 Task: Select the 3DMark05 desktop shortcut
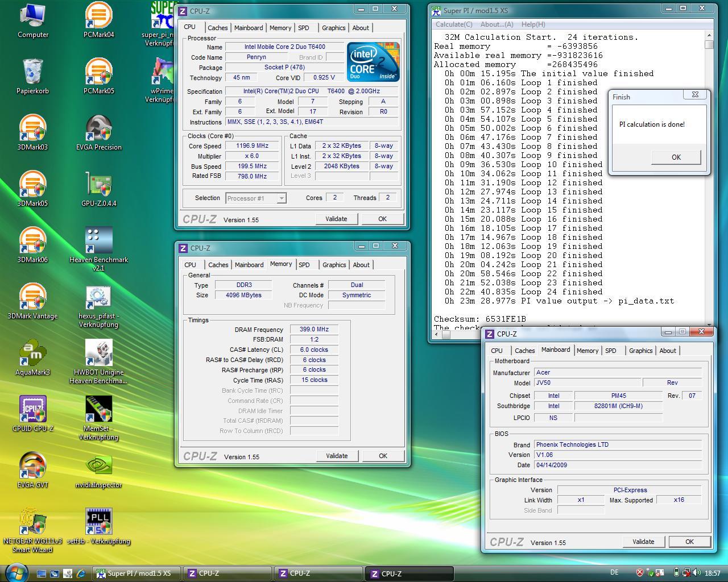[32, 189]
